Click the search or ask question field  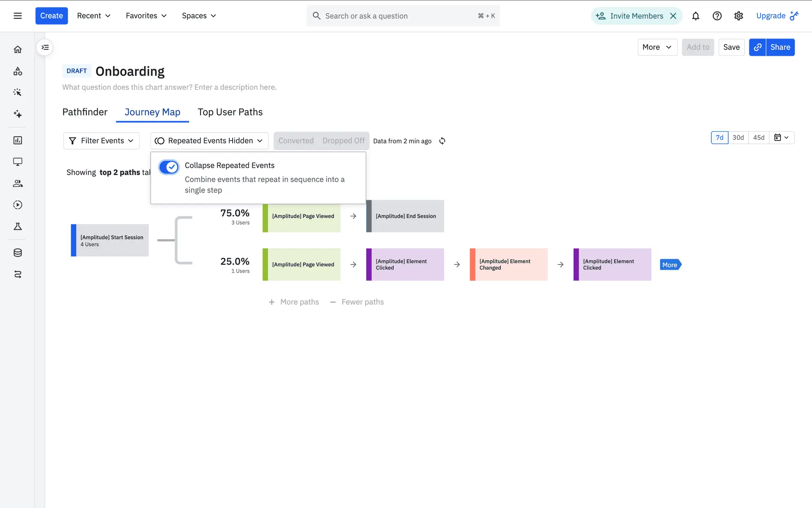398,16
